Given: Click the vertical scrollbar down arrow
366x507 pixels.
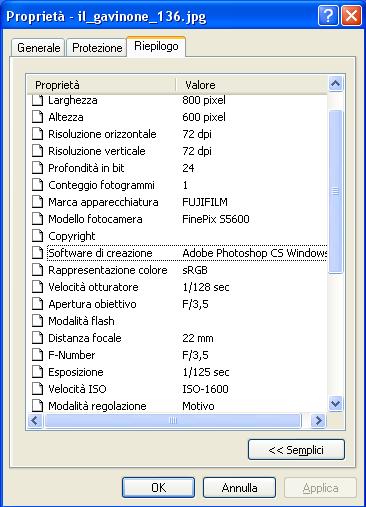Looking at the screenshot, I should 335,404.
